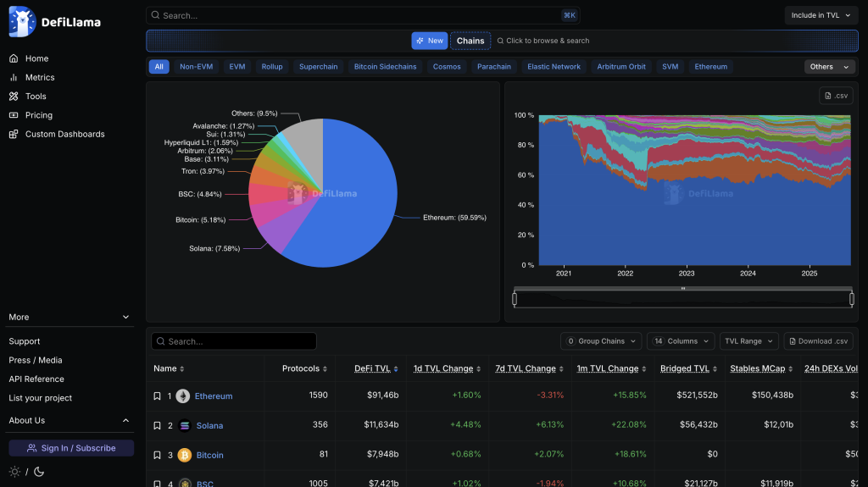Click the left handle of chart range slider
Image resolution: width=868 pixels, height=487 pixels.
[515, 299]
